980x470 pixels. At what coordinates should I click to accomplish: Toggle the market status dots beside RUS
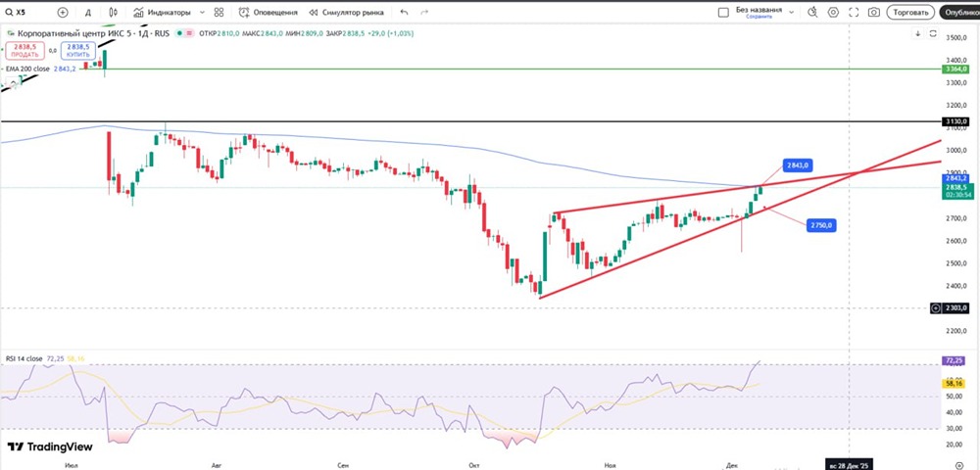[182, 33]
